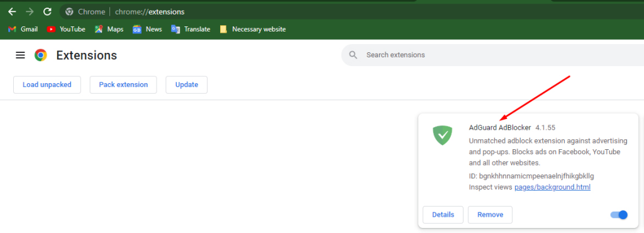Click the Chrome logo beside Extensions title

(x=41, y=55)
